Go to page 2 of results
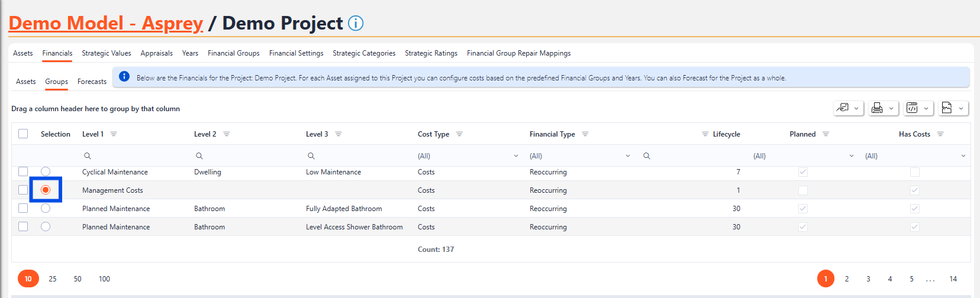Screen dimensions: 980x298 click(847, 278)
